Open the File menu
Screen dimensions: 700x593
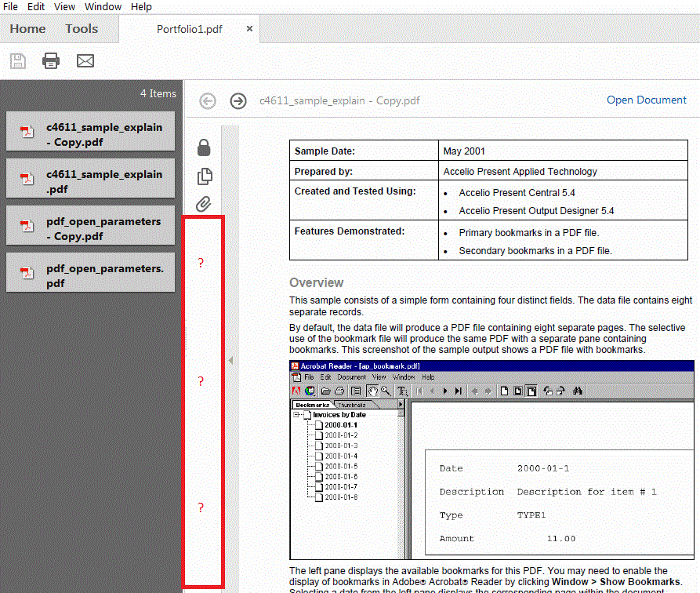[x=10, y=7]
